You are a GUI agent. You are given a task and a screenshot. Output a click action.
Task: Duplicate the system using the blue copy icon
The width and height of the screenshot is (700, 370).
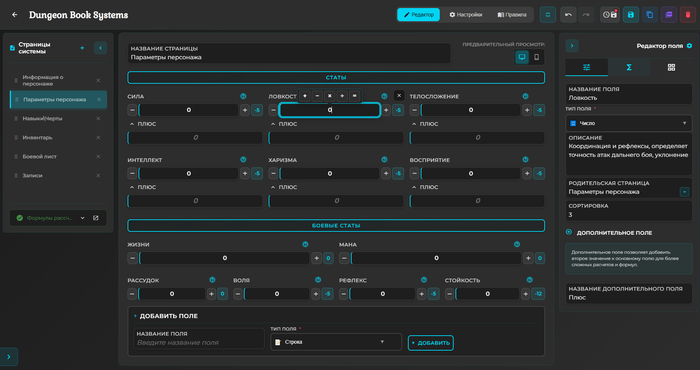[x=650, y=15]
